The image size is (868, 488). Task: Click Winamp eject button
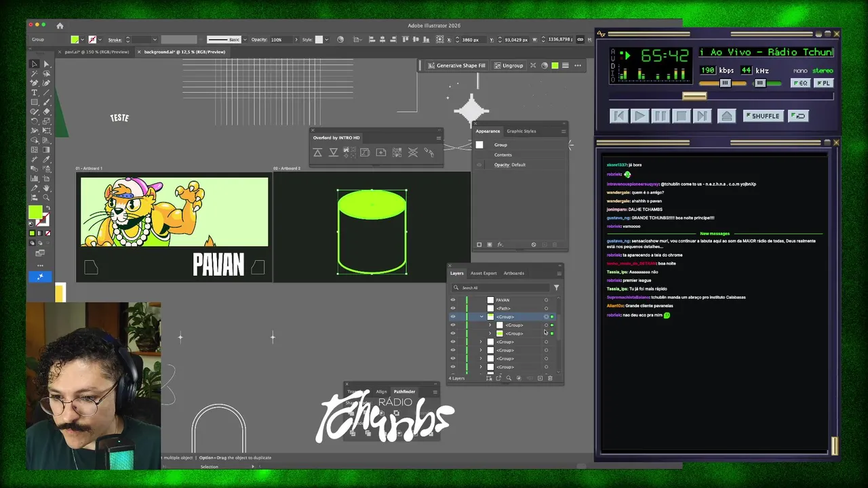[x=726, y=116]
